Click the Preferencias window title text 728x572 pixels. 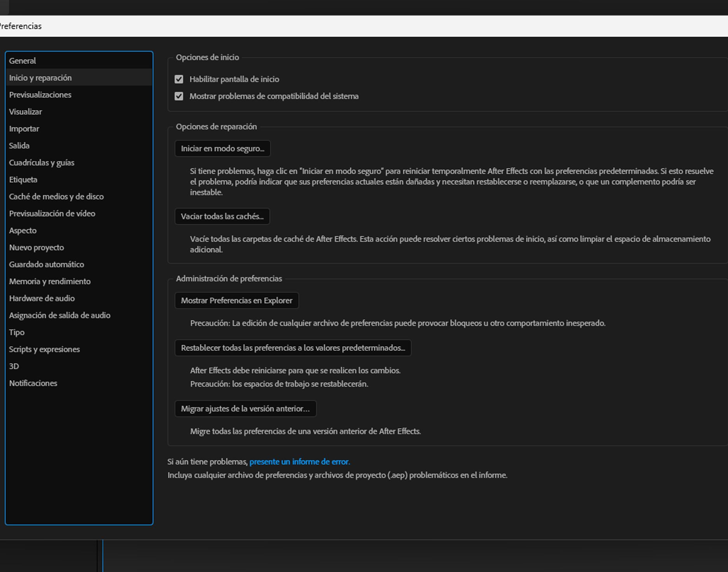[21, 26]
